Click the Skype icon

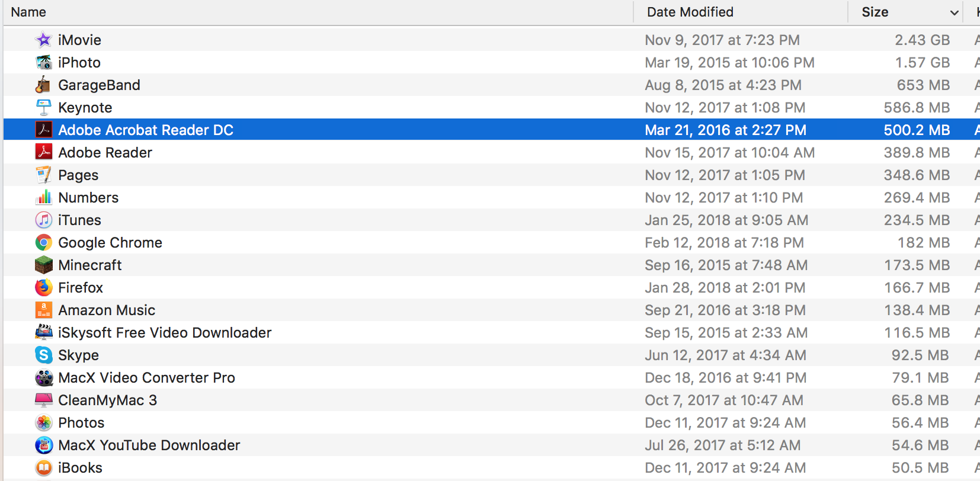tap(43, 355)
